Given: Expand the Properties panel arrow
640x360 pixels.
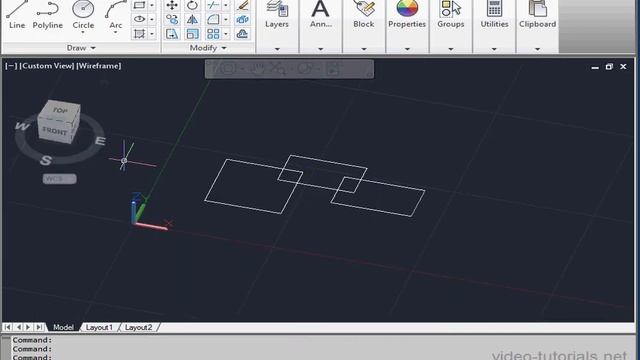Looking at the screenshot, I should coord(407,49).
